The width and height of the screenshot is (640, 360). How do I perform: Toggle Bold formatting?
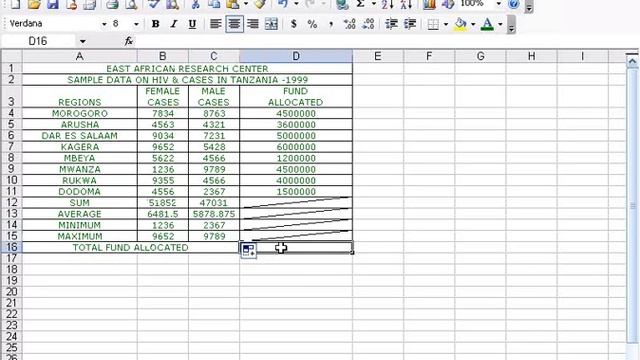pyautogui.click(x=155, y=24)
